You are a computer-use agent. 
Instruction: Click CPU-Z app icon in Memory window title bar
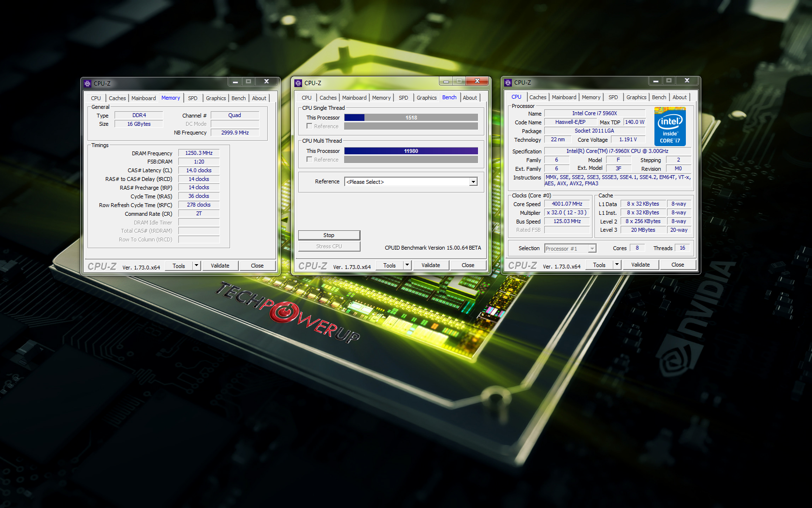pos(87,83)
